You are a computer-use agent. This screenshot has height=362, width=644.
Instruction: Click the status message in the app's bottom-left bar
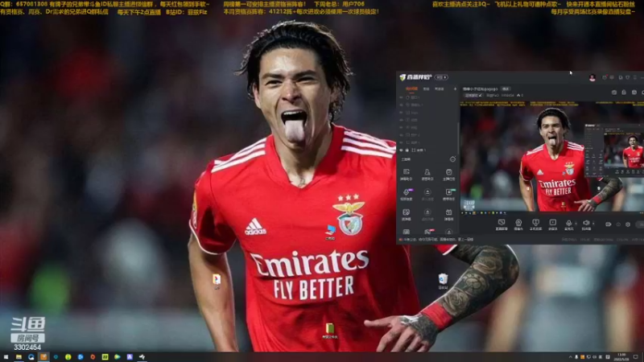click(436, 239)
